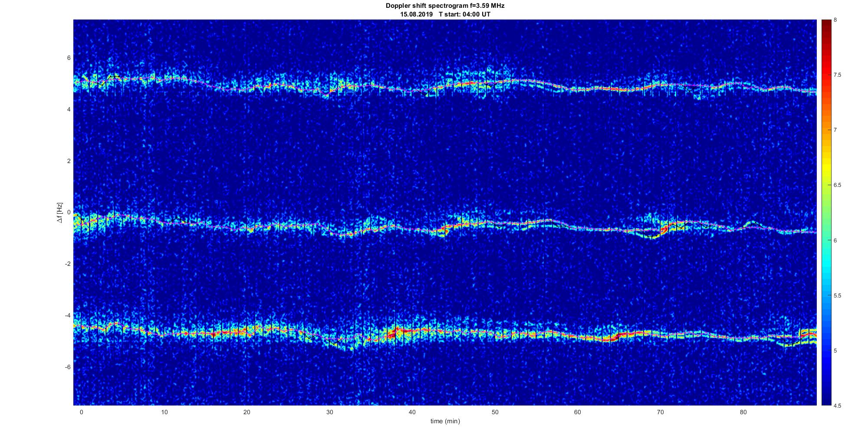Click the colorbar tick label '4.5'
The image size is (868, 435).
coord(837,406)
